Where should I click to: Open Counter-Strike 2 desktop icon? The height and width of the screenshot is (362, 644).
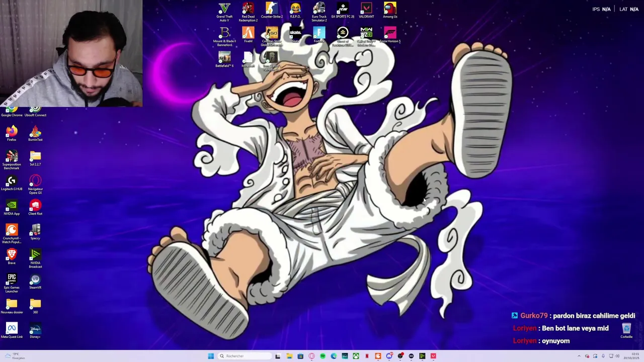click(272, 11)
